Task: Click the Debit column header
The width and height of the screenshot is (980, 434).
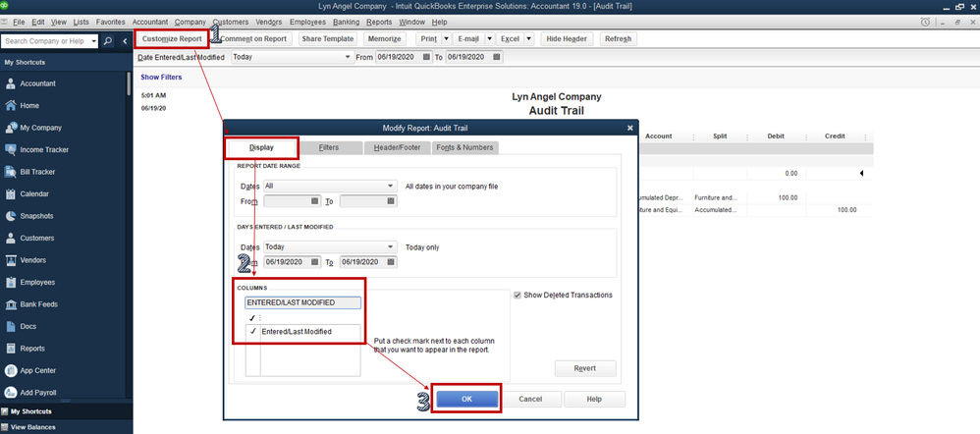Action: coord(776,136)
